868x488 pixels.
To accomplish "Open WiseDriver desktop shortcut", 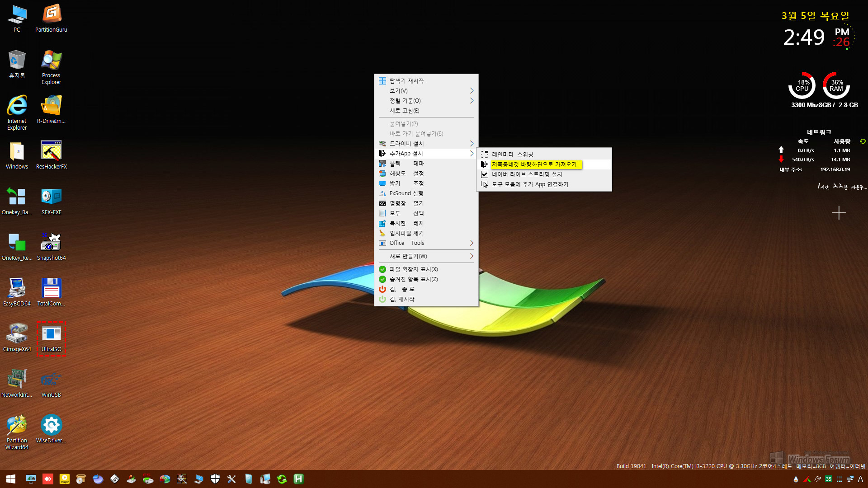I will click(51, 429).
